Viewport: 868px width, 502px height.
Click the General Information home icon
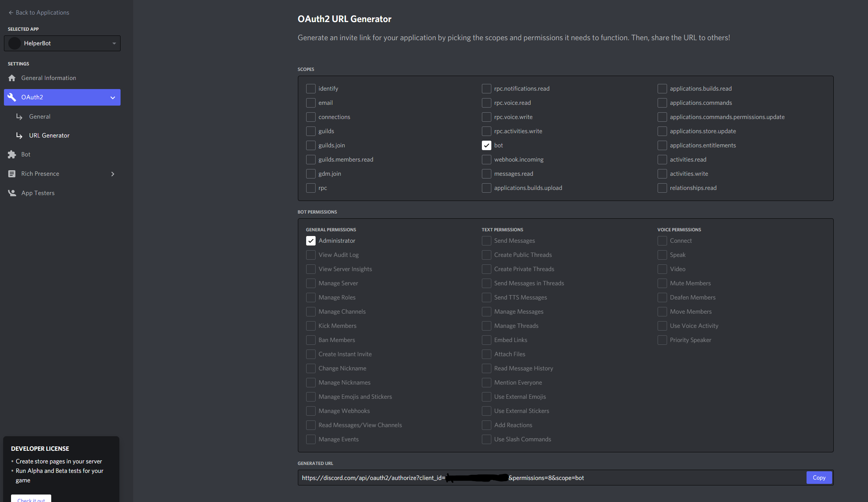pyautogui.click(x=12, y=78)
